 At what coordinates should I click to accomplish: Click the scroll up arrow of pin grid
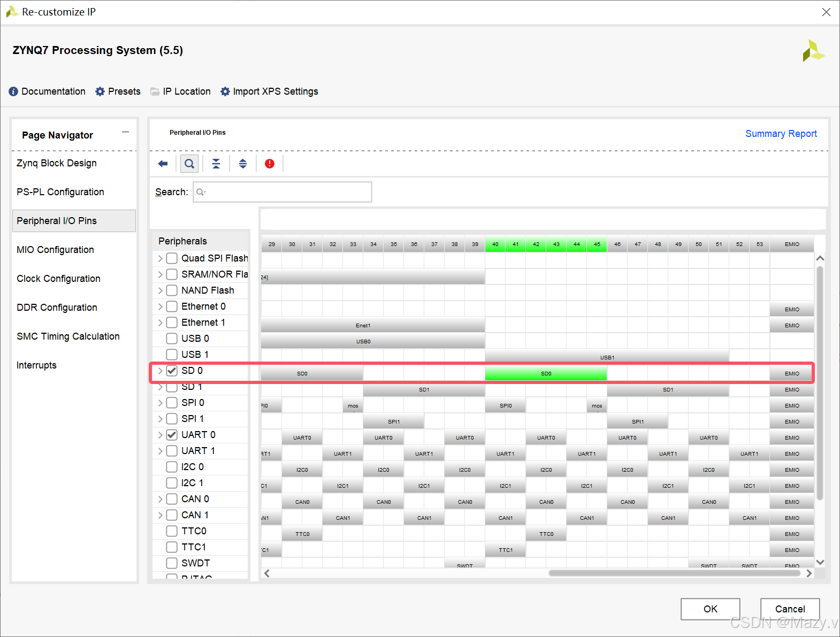coord(820,258)
